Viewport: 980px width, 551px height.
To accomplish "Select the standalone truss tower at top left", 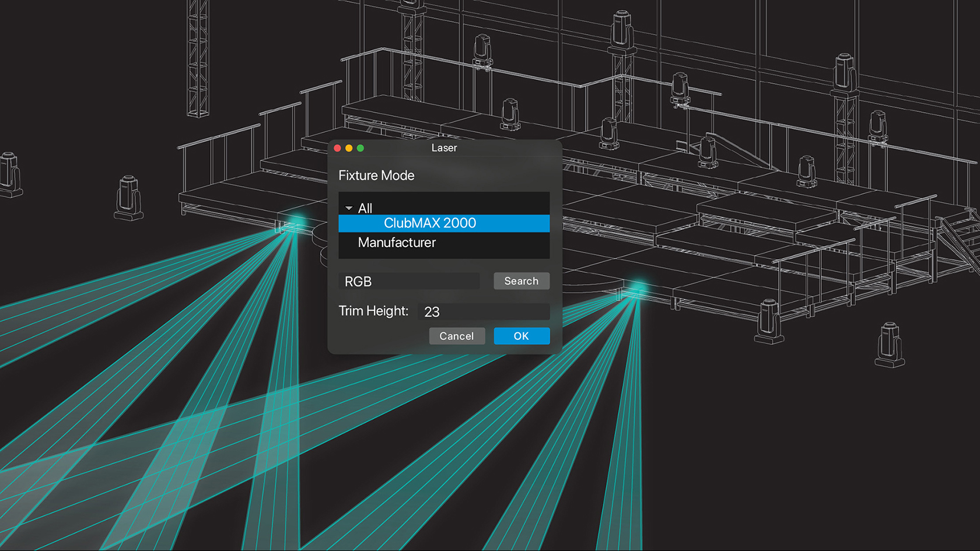I will click(198, 58).
